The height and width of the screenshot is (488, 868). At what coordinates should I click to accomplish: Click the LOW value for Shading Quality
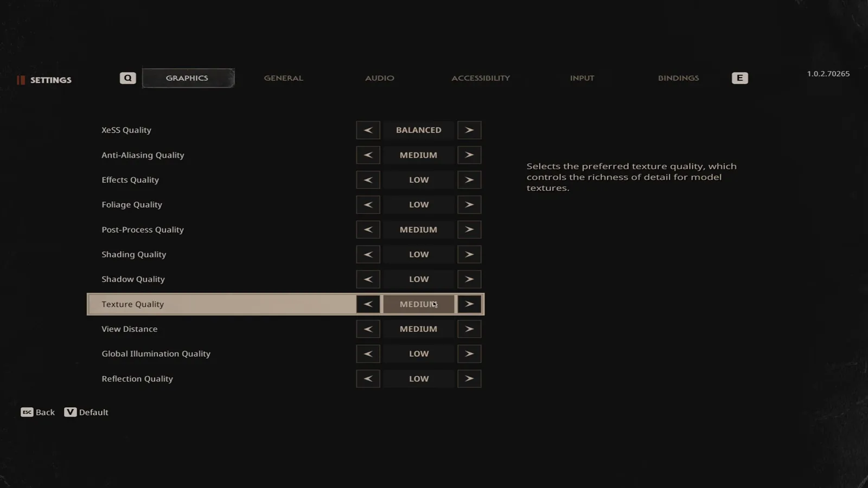(x=419, y=254)
